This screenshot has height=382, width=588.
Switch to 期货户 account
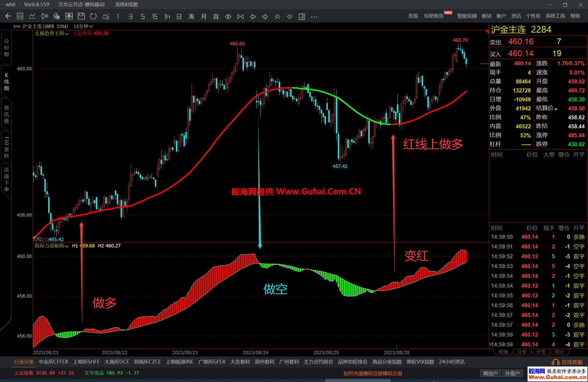point(490,373)
